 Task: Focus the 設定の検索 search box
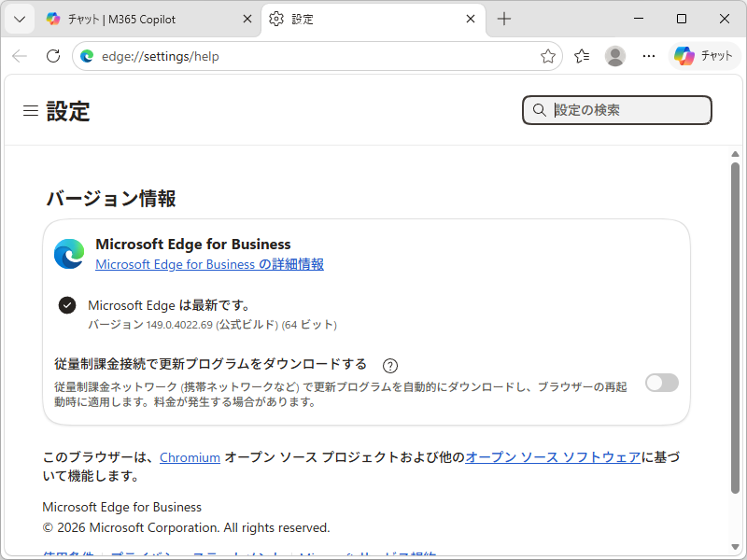click(617, 110)
